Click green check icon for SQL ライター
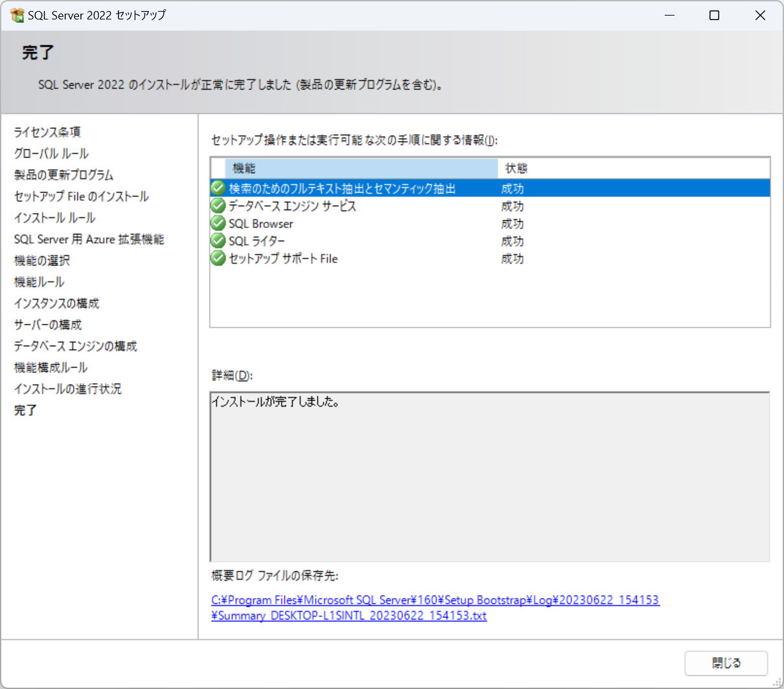The image size is (784, 689). [218, 241]
